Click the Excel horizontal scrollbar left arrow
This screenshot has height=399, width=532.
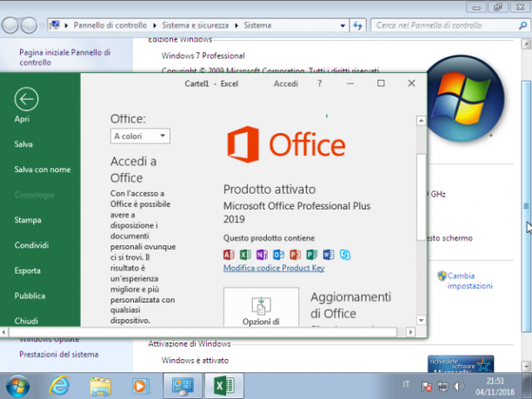tap(3, 332)
